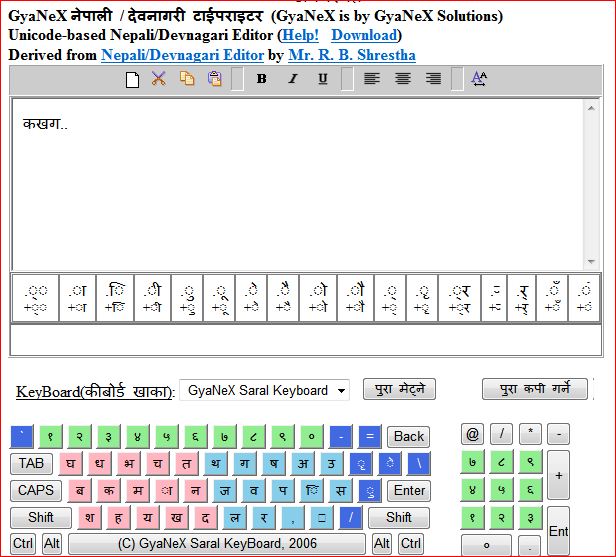Click the paste clipboard icon
Screen dimensions: 616x557
[214, 79]
